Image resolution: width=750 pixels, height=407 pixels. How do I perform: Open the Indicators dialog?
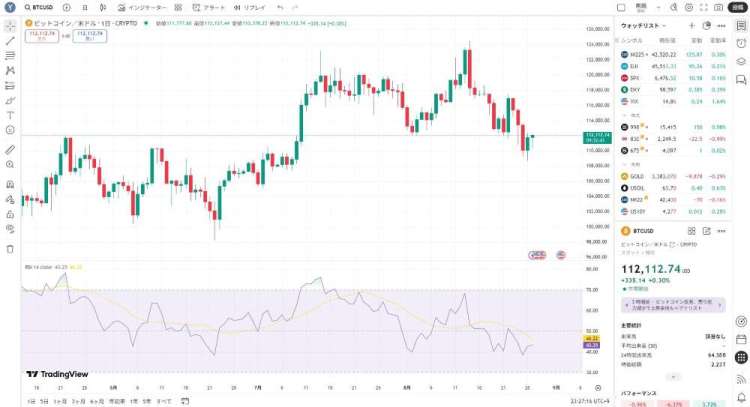(x=142, y=8)
